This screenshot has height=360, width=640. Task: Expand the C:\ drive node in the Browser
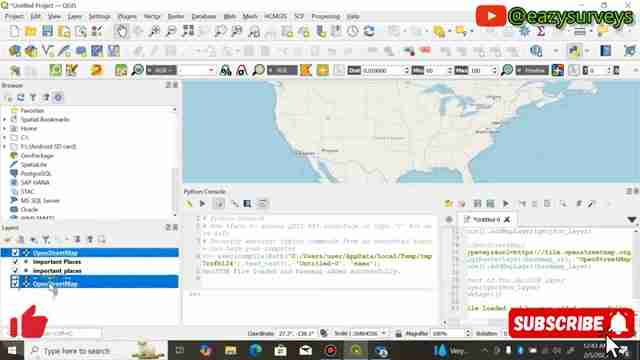tap(5, 138)
